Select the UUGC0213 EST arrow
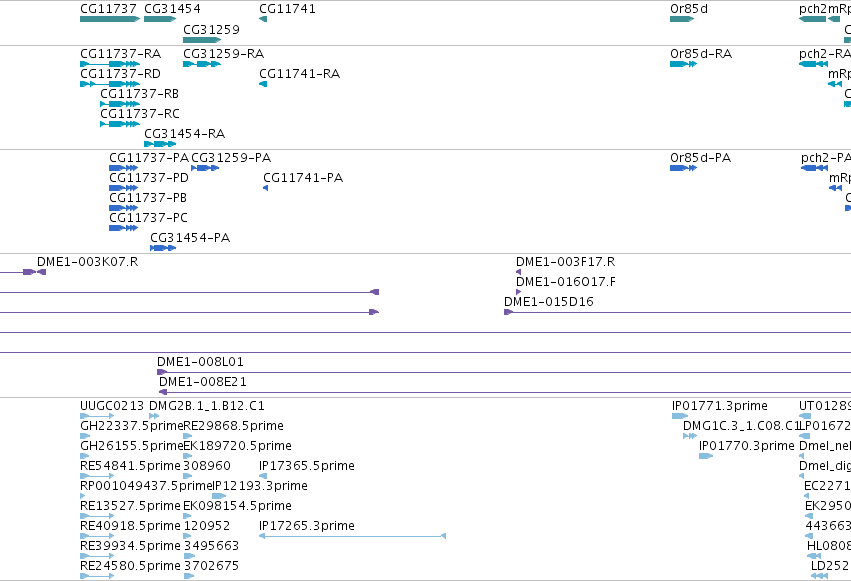 [97, 416]
